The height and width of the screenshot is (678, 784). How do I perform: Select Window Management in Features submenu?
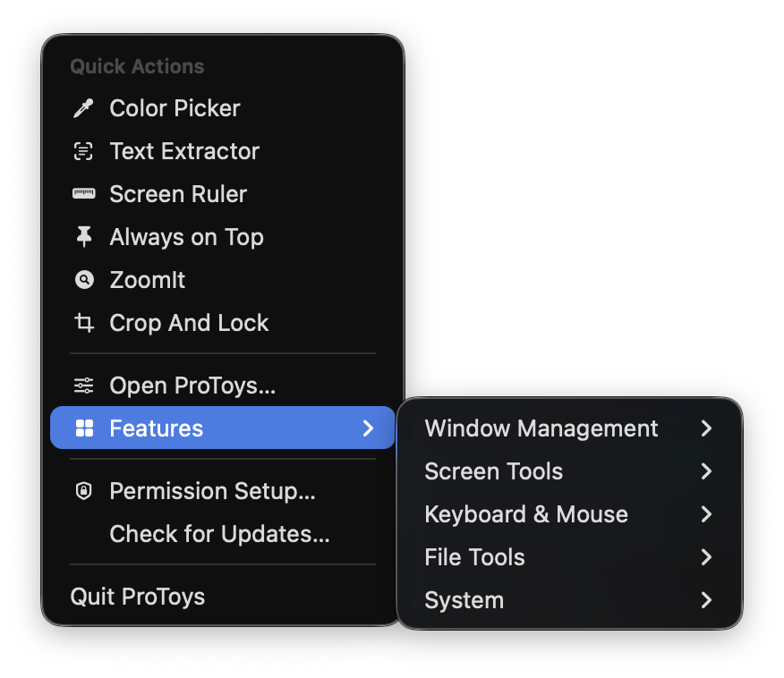pyautogui.click(x=569, y=428)
